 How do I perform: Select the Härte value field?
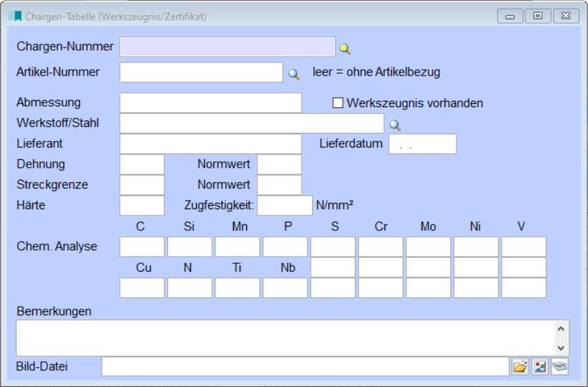142,205
